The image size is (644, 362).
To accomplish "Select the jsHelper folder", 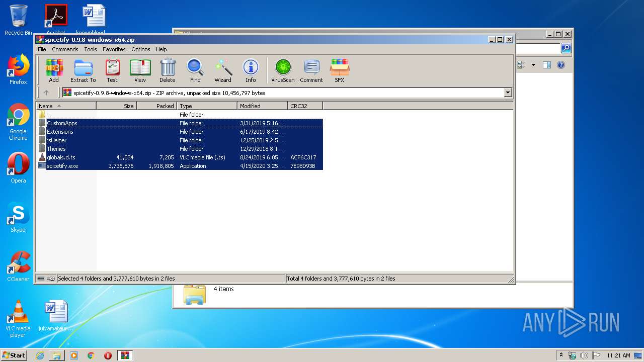I will 180,140.
